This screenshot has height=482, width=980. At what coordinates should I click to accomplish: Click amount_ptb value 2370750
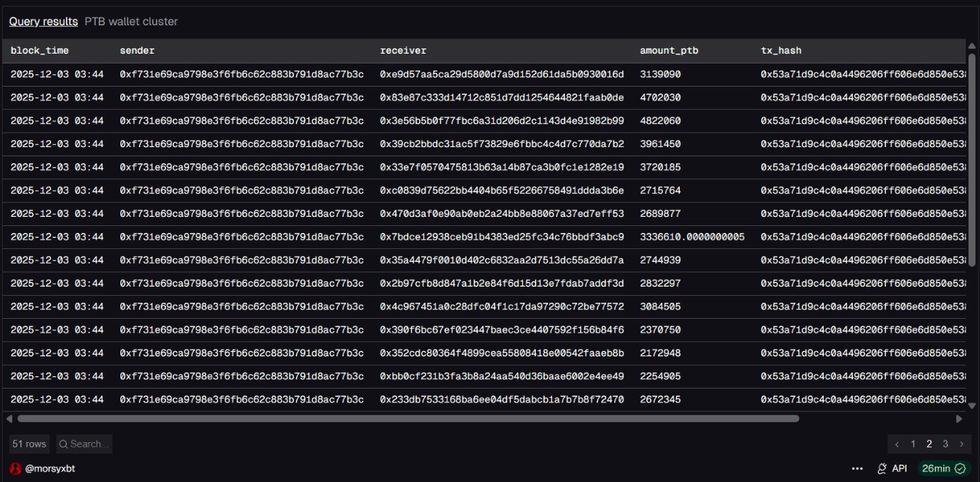pos(660,330)
